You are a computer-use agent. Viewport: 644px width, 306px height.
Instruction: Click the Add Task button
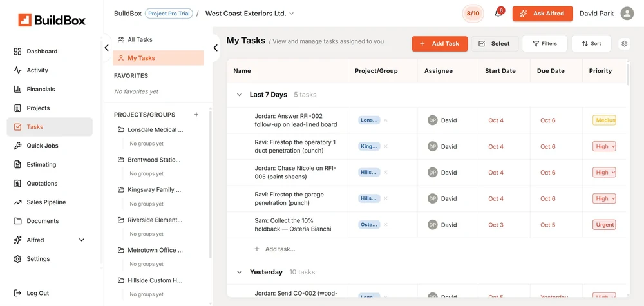439,44
